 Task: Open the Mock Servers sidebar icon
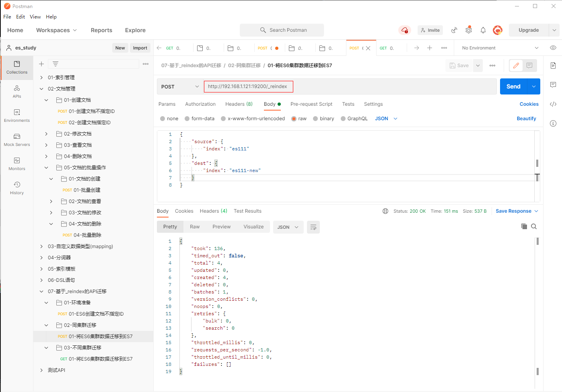(x=17, y=140)
